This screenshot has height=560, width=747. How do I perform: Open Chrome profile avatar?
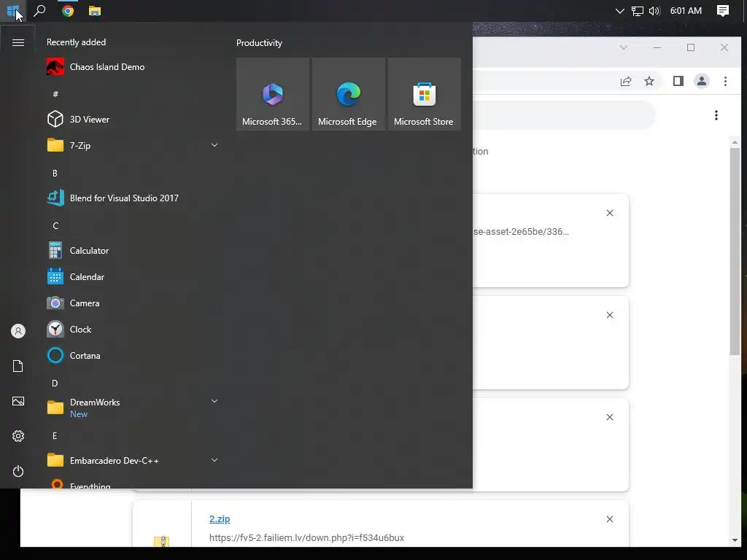pyautogui.click(x=702, y=82)
